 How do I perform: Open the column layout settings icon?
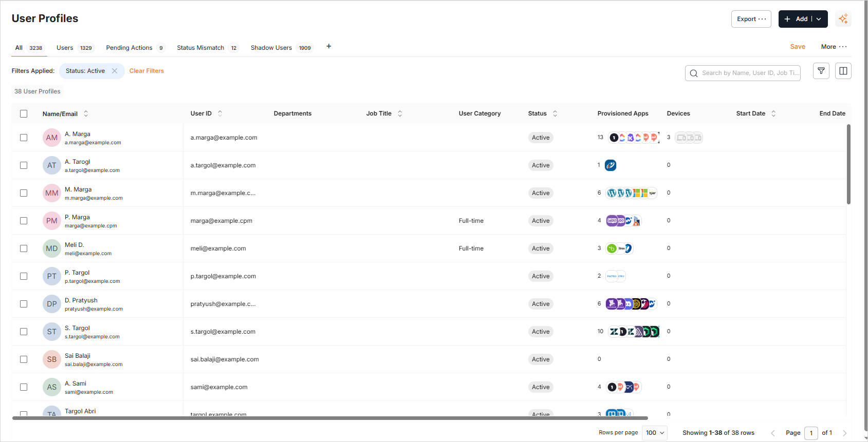pos(843,71)
